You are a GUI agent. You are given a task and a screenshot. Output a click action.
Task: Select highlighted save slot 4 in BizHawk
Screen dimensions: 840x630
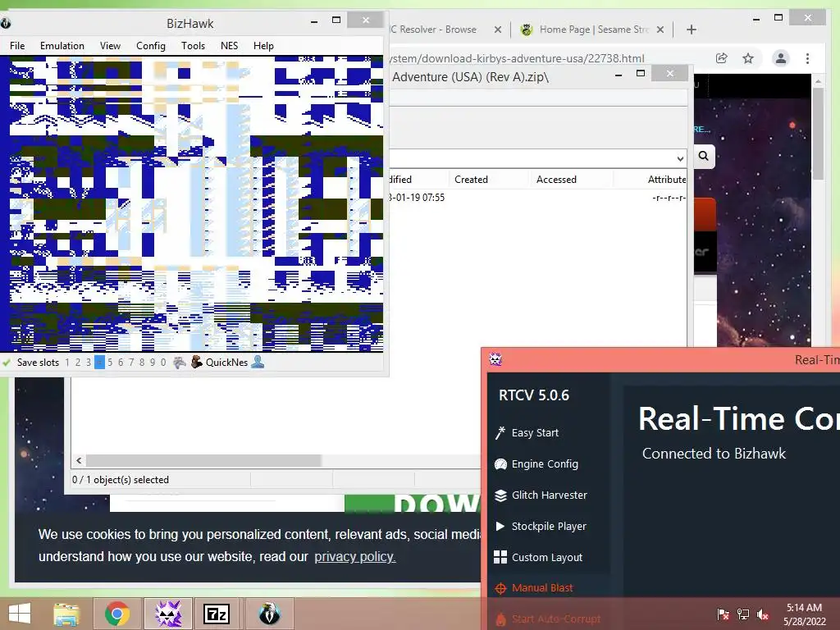coord(99,362)
